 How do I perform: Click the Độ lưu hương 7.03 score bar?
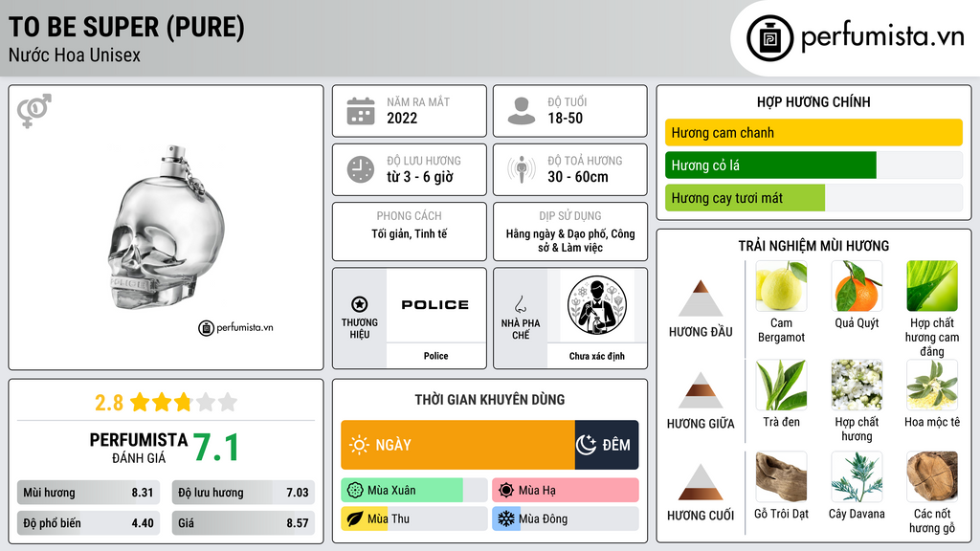pyautogui.click(x=243, y=493)
